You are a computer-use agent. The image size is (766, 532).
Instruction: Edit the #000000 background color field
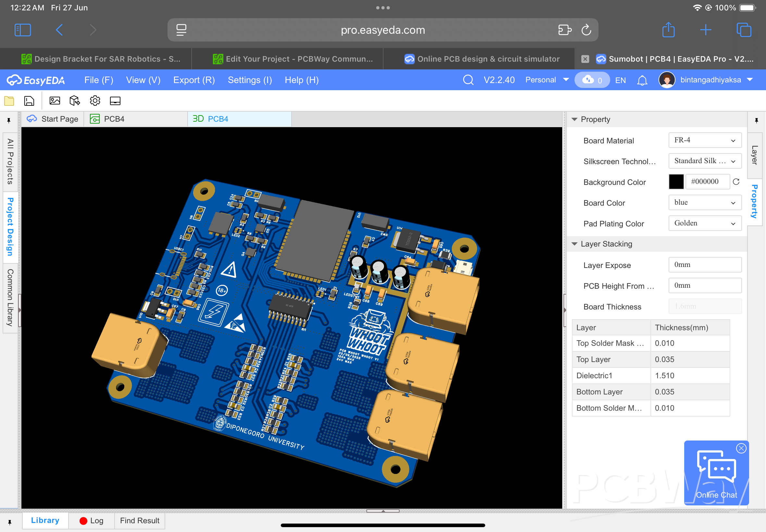point(708,182)
